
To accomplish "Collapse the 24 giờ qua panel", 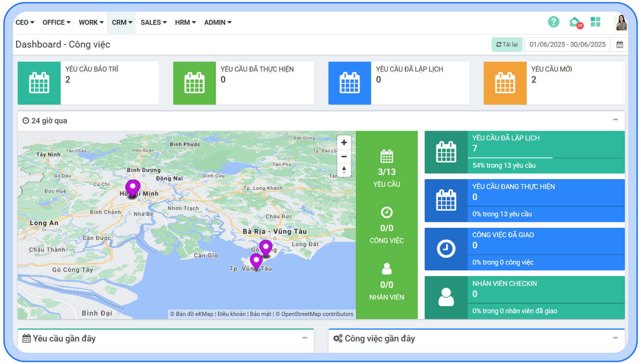I will tap(615, 120).
